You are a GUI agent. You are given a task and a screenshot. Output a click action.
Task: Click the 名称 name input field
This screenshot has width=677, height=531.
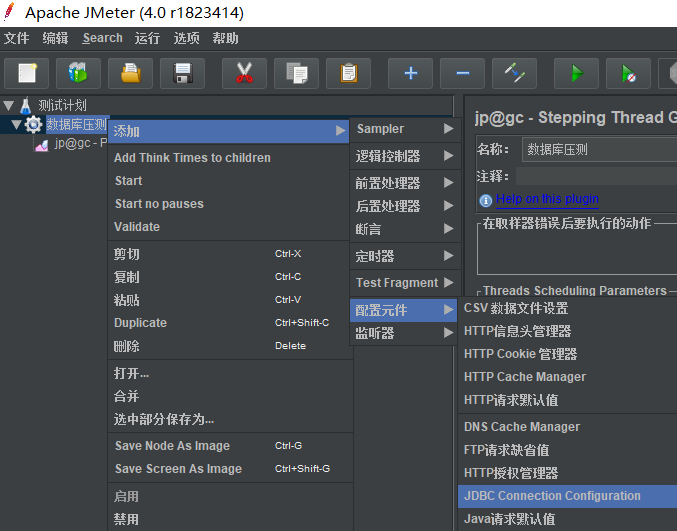pyautogui.click(x=600, y=150)
